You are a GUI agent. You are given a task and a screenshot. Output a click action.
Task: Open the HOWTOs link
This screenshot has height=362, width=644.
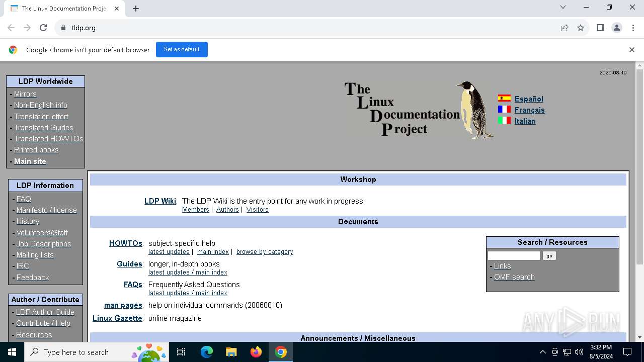click(x=126, y=243)
